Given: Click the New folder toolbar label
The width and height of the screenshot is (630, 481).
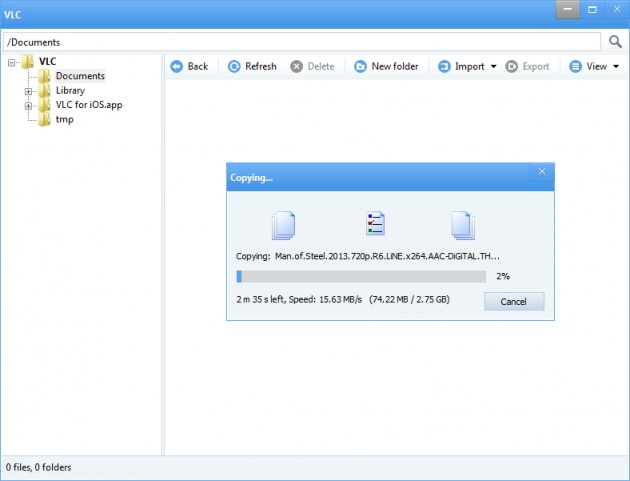Looking at the screenshot, I should point(395,66).
